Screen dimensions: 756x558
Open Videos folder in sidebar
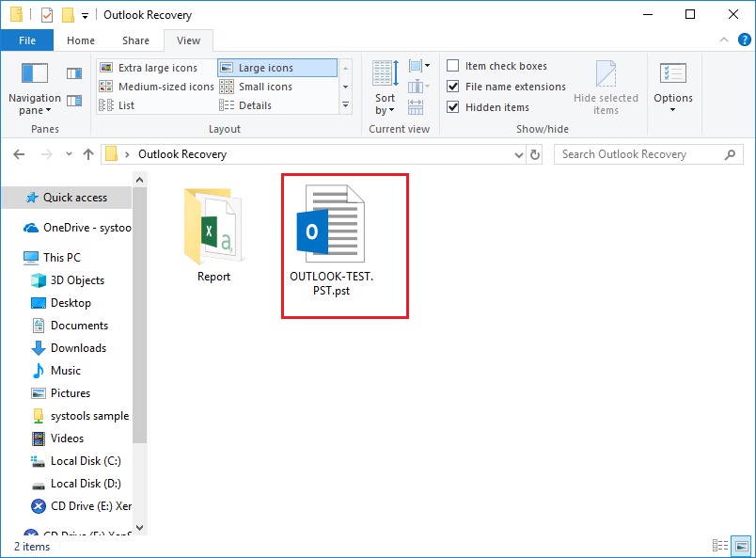[x=57, y=438]
